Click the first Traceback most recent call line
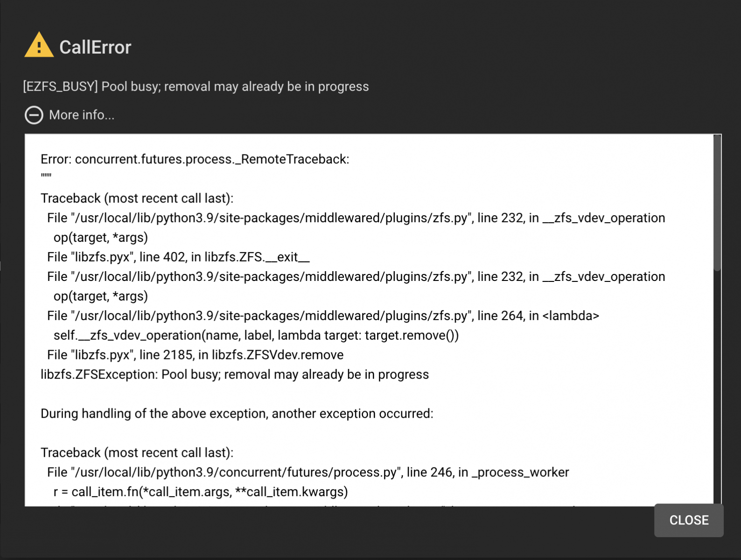Screen dimensions: 741x560 [x=137, y=198]
